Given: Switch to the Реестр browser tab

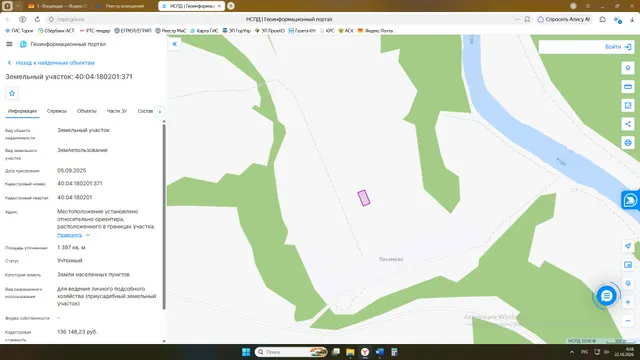Looking at the screenshot, I should point(124,6).
